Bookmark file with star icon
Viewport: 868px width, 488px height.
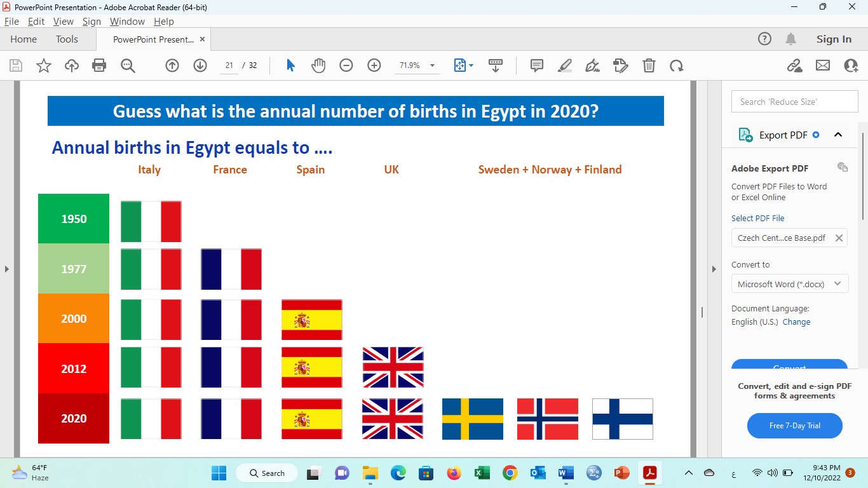tap(44, 65)
